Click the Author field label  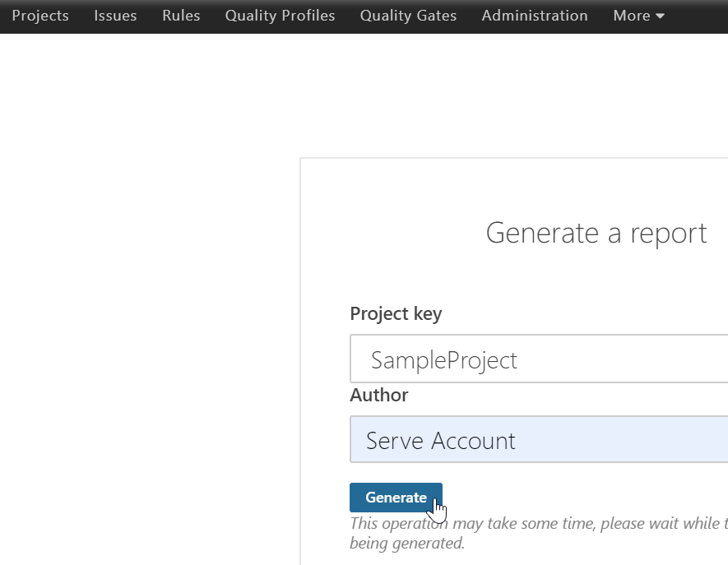pos(379,395)
